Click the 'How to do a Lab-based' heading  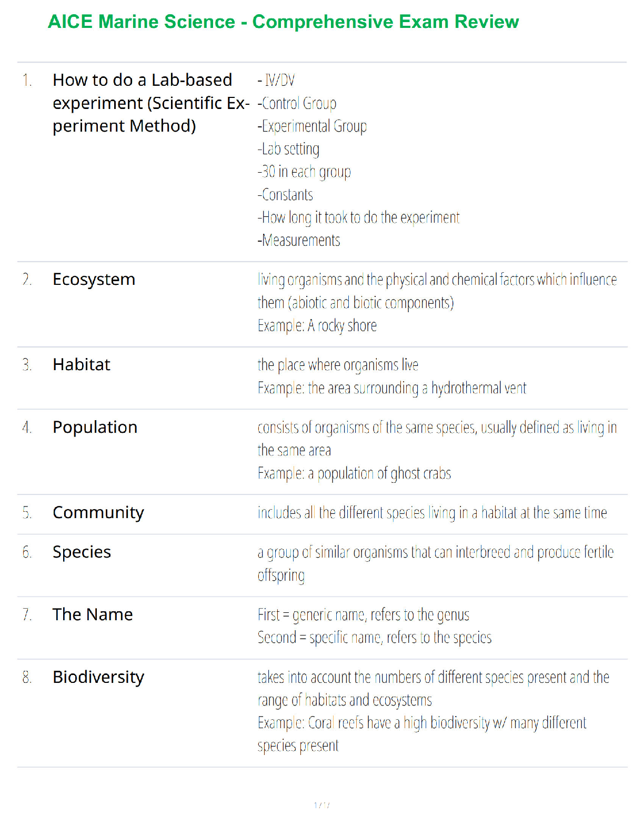tap(143, 80)
